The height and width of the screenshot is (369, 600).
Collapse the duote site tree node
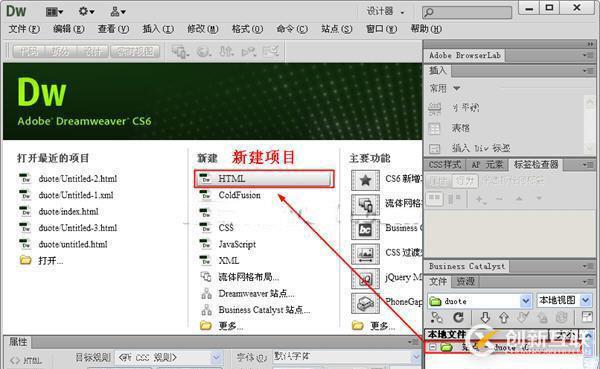(x=432, y=347)
